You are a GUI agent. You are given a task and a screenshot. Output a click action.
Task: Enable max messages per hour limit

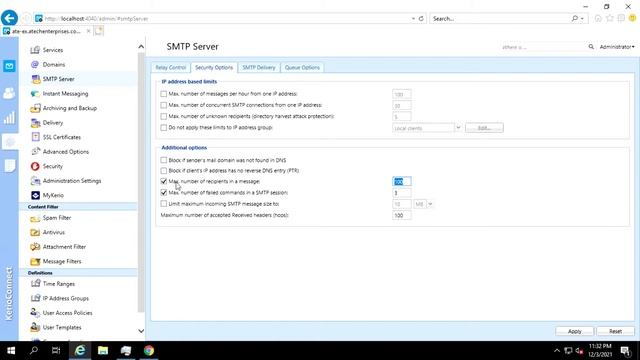[164, 94]
